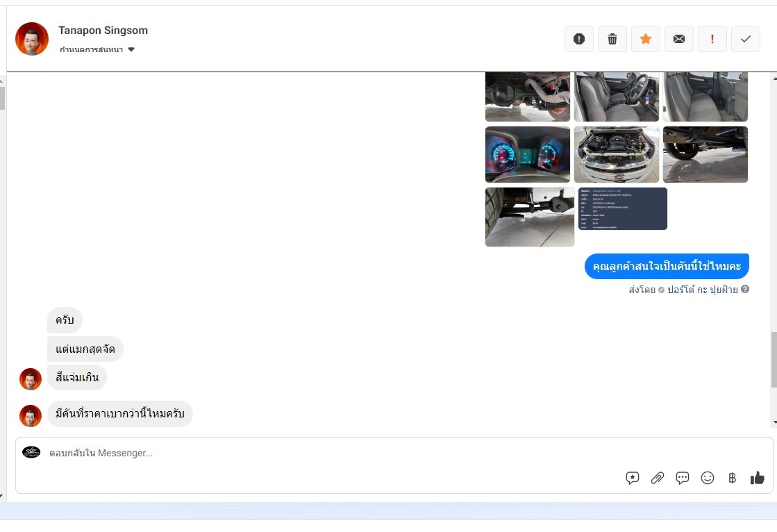
Task: Open Tanapon Singsom profile picture in header
Action: coord(32,39)
